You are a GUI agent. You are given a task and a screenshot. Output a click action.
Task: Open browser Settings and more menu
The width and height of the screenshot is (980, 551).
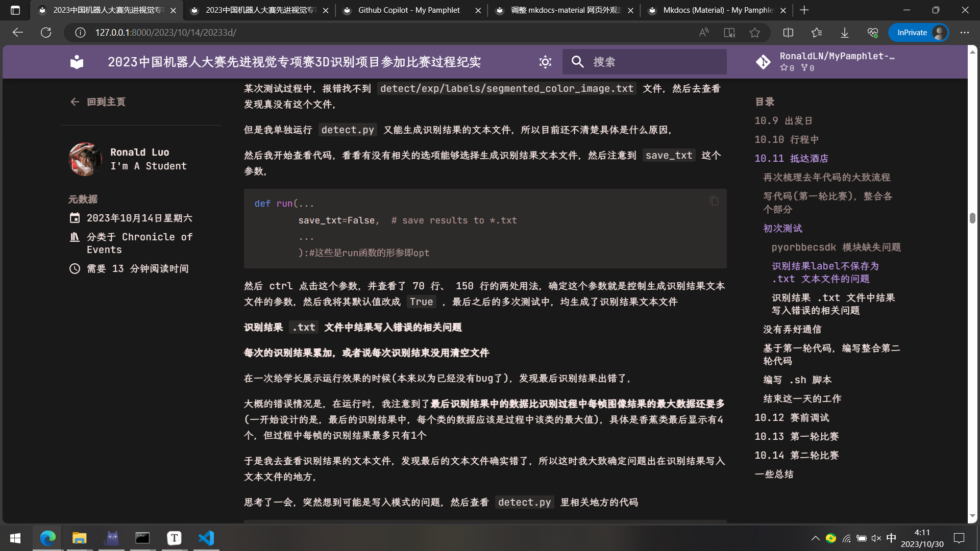(964, 33)
